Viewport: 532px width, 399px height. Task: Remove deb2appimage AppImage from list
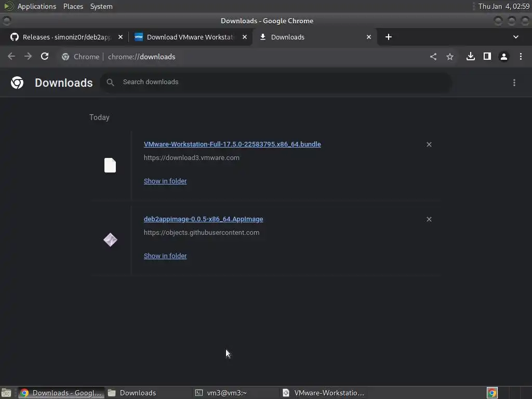[429, 219]
